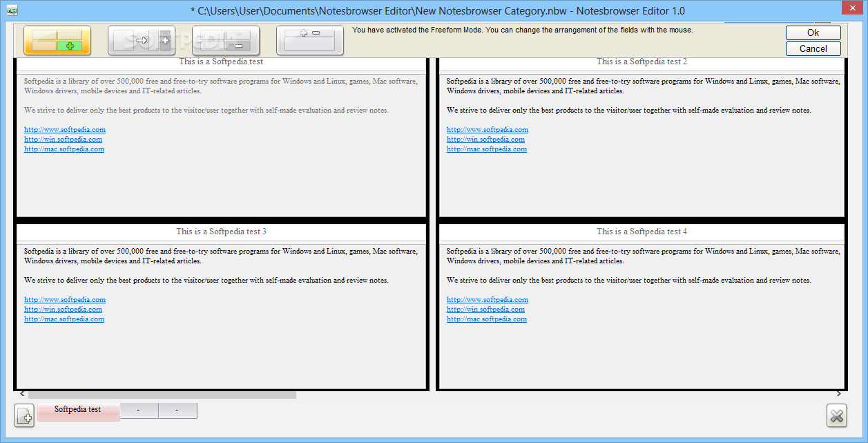This screenshot has height=443, width=868.
Task: Open http://mac.softpedia.com link in Softpedia test note
Action: 64,149
